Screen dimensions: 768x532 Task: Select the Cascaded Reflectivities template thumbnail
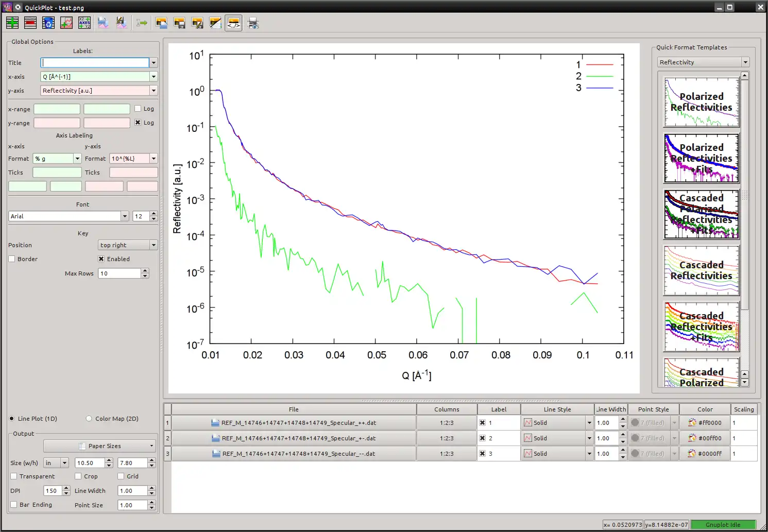(702, 270)
